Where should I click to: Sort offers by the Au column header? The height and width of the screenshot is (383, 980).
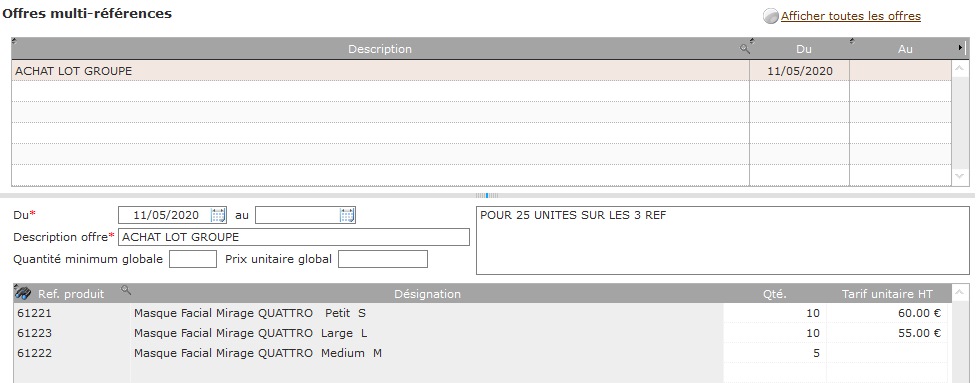(905, 49)
